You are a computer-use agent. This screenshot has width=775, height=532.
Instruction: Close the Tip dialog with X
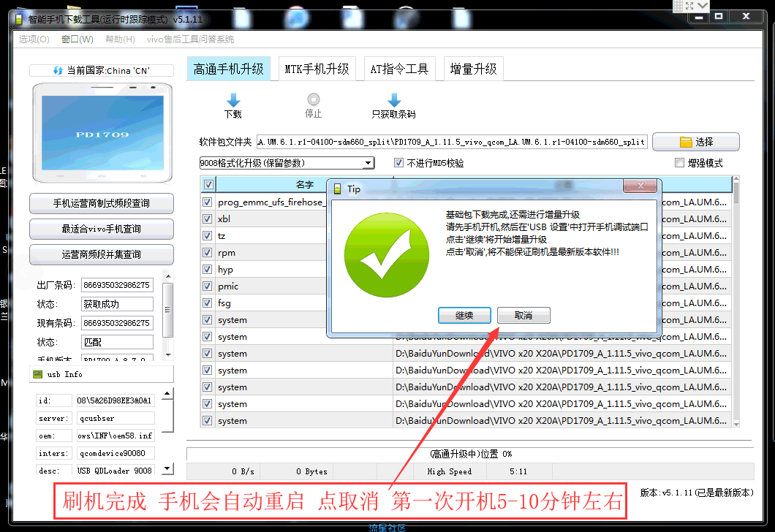click(640, 186)
